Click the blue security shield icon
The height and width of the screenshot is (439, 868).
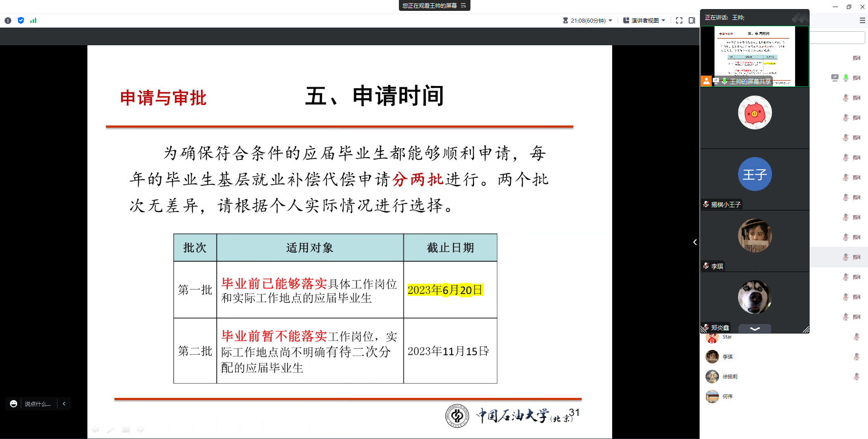(x=21, y=20)
